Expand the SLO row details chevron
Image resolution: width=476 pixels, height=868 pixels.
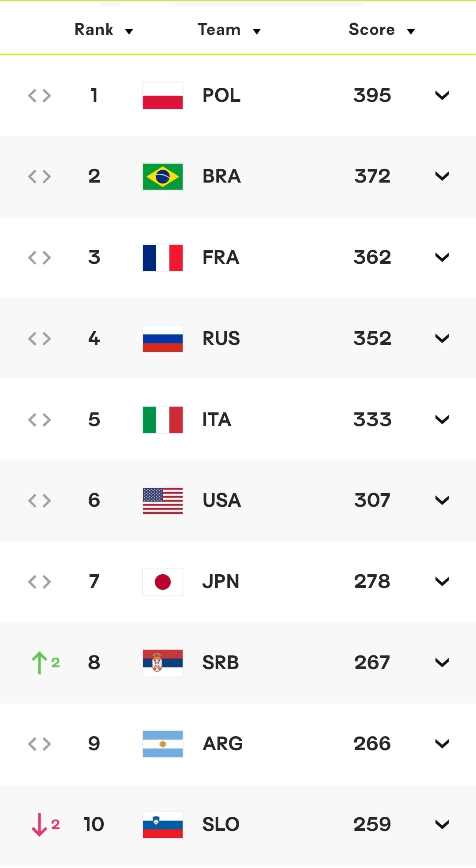click(x=442, y=825)
